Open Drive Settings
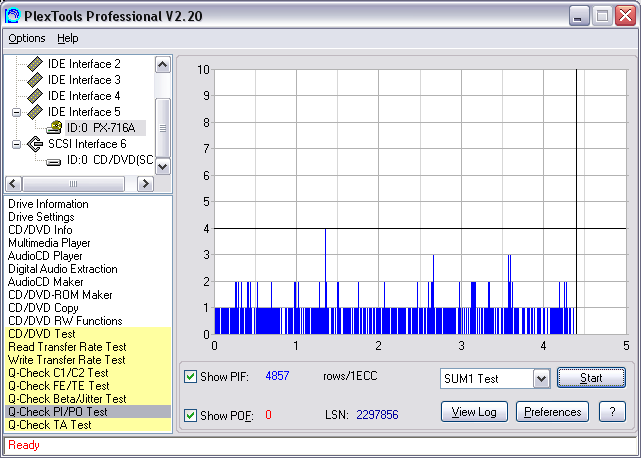641x458 pixels. pyautogui.click(x=41, y=217)
